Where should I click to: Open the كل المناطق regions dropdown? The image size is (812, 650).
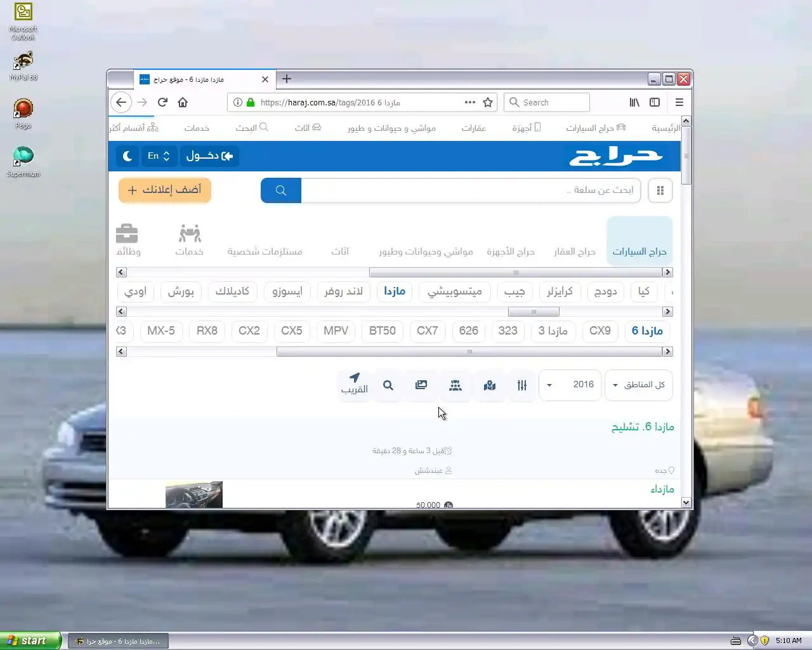pyautogui.click(x=639, y=385)
